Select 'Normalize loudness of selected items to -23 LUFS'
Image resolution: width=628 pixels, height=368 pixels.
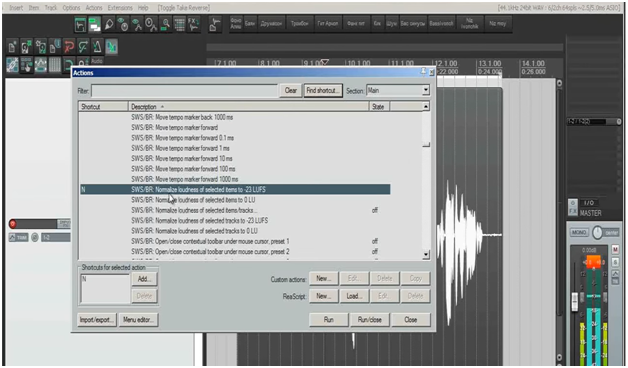coord(235,189)
